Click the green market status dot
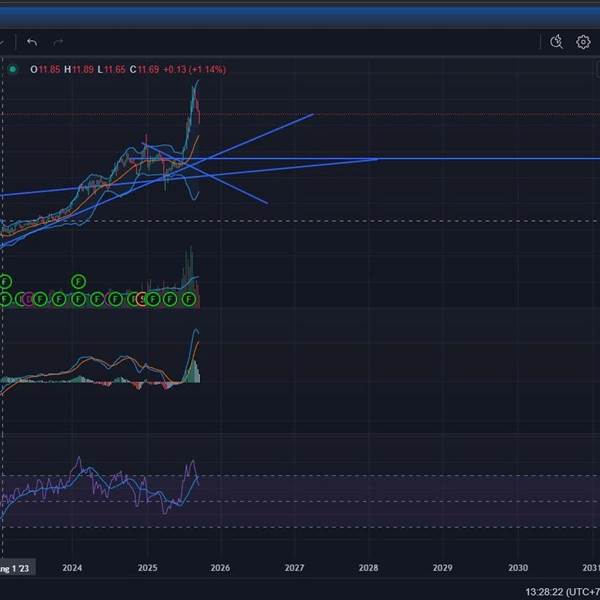The height and width of the screenshot is (600, 600). pyautogui.click(x=13, y=69)
